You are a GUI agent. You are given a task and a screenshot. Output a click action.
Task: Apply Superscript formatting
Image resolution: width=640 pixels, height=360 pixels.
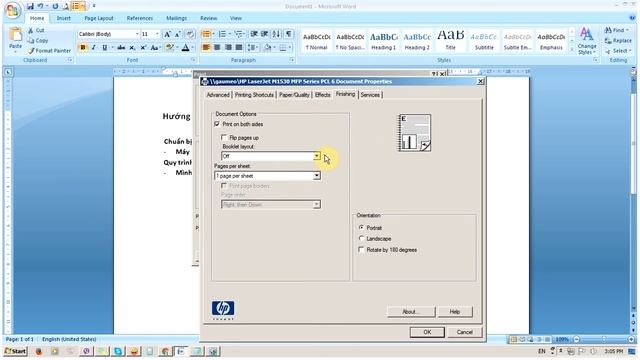click(x=143, y=48)
